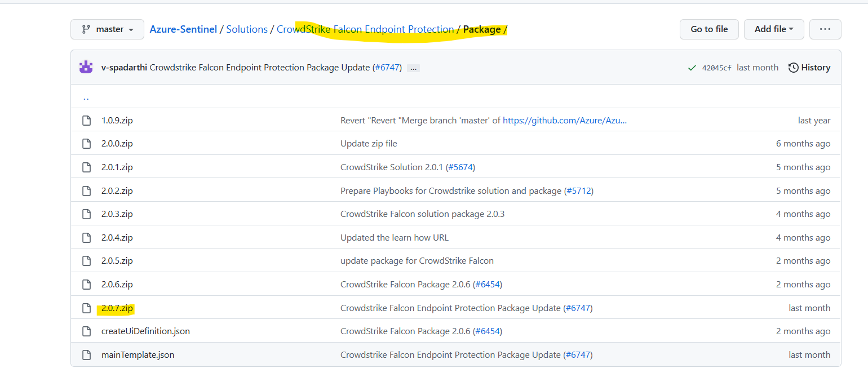Open the 2.0.5.zip file
The width and height of the screenshot is (868, 386).
(117, 261)
